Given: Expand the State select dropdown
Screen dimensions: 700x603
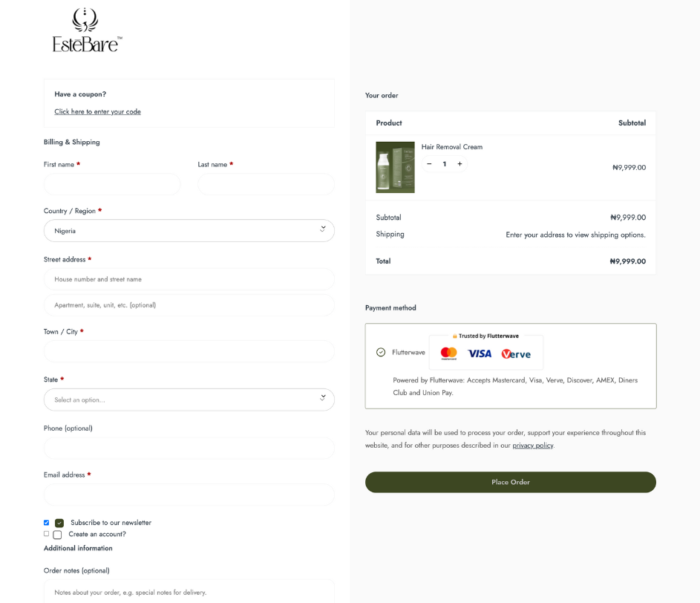Looking at the screenshot, I should [189, 400].
